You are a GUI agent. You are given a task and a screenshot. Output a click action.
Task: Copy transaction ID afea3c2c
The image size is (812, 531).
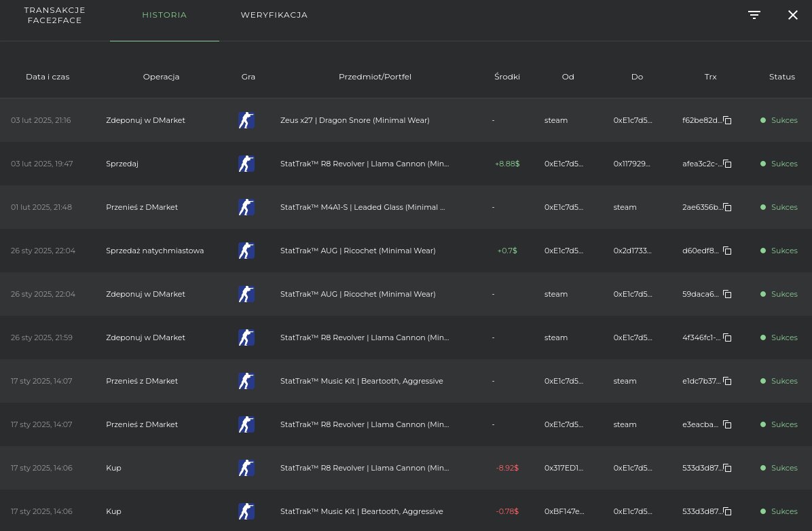coord(728,164)
